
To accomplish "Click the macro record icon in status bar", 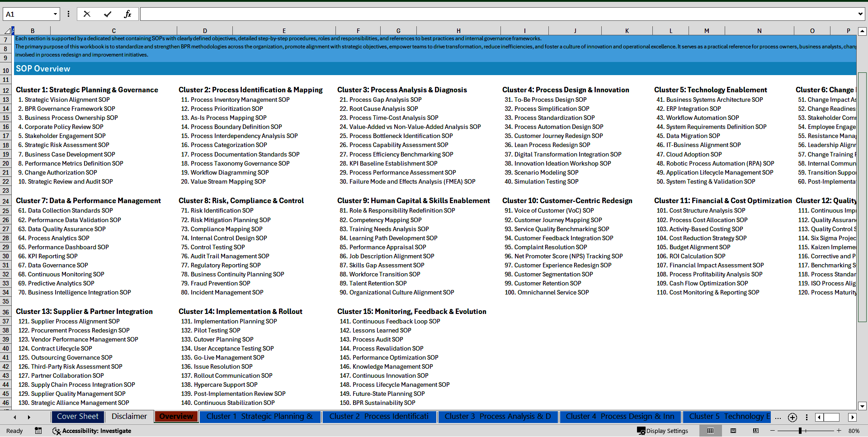I will pos(38,431).
